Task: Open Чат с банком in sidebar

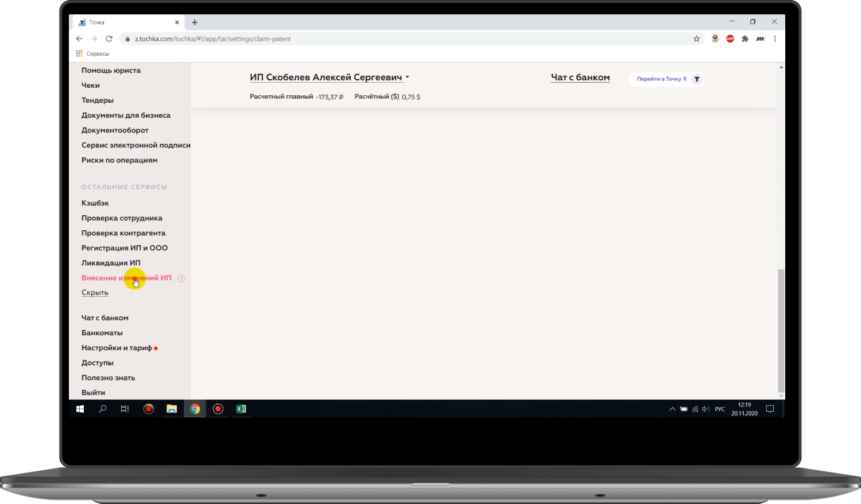Action: (105, 318)
